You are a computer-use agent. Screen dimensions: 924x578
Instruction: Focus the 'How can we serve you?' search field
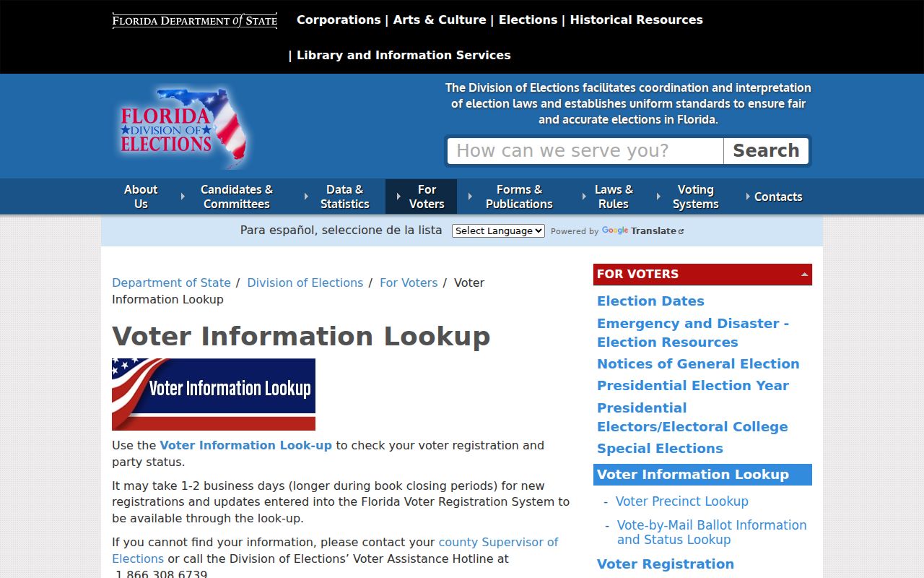pyautogui.click(x=585, y=151)
